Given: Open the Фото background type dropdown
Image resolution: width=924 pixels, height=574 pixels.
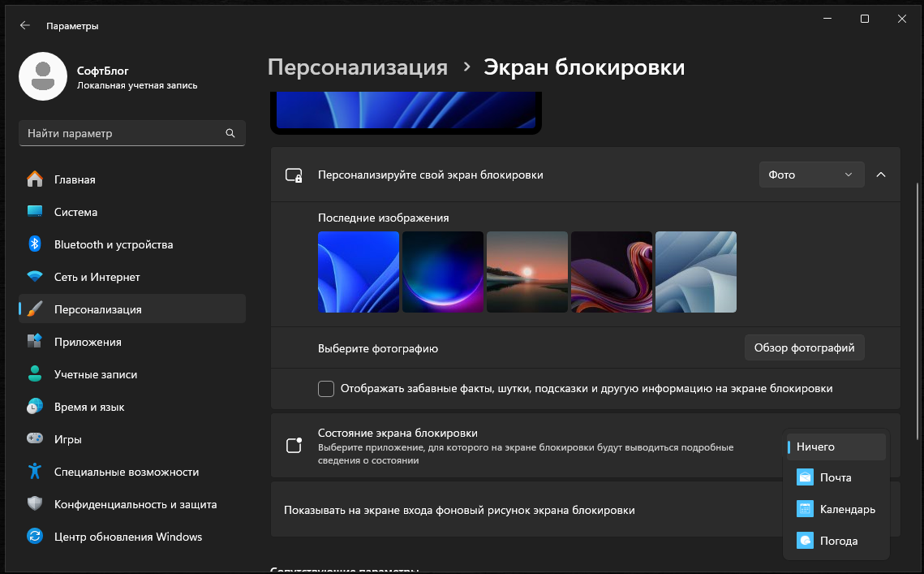Looking at the screenshot, I should pyautogui.click(x=811, y=174).
